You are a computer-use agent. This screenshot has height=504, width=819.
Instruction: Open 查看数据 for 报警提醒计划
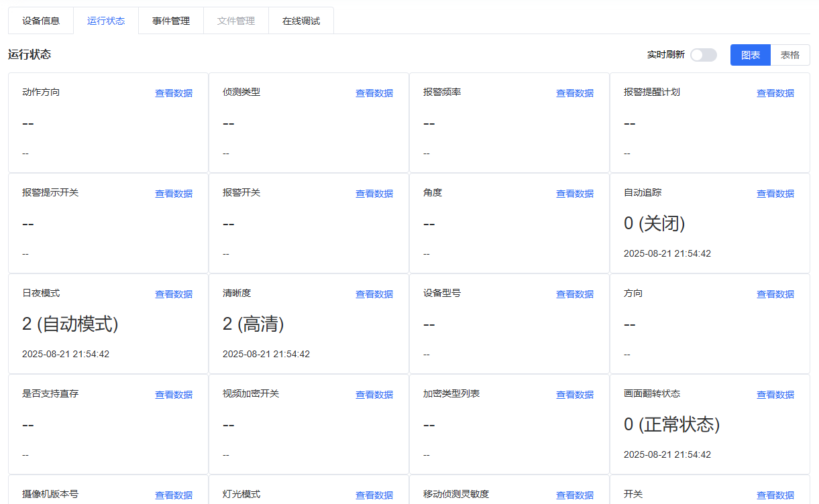coord(775,93)
